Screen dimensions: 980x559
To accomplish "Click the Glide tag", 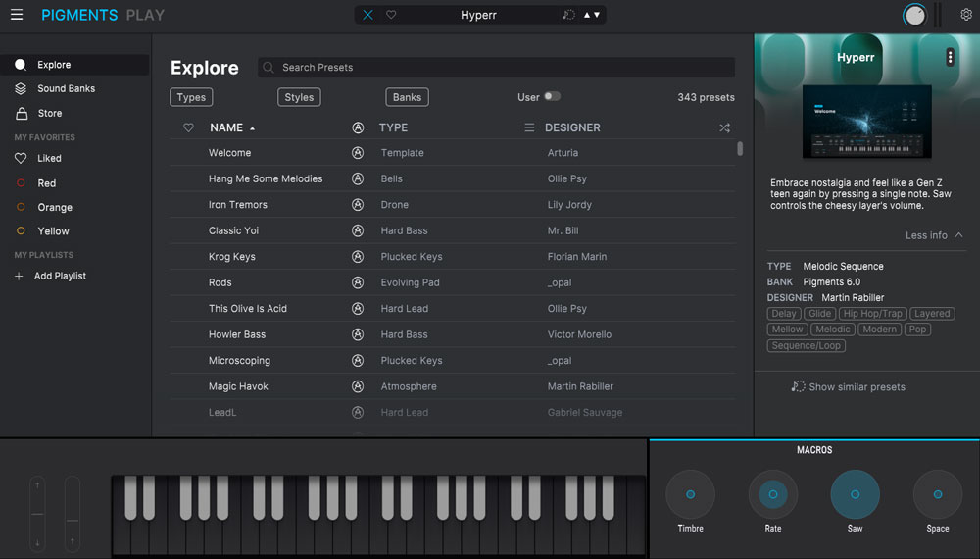I will 819,313.
